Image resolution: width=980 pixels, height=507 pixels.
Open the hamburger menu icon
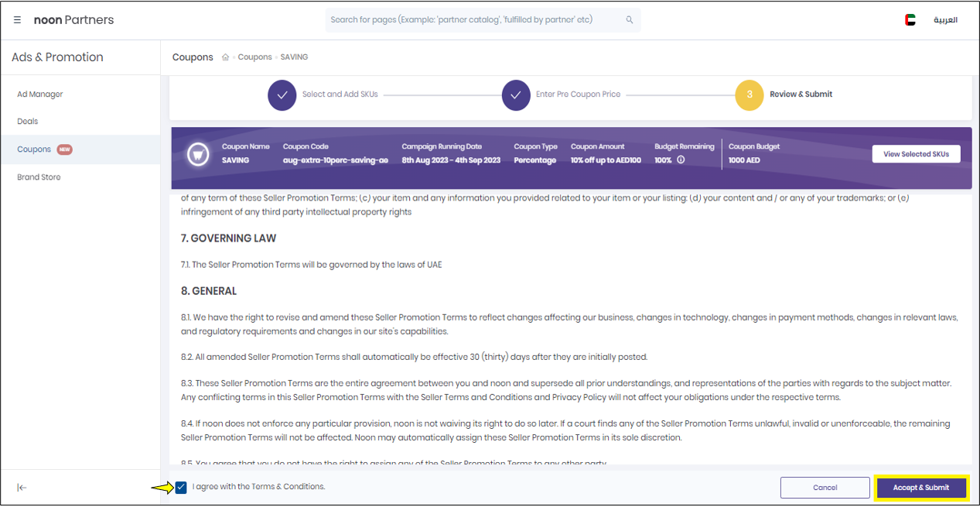coord(17,20)
